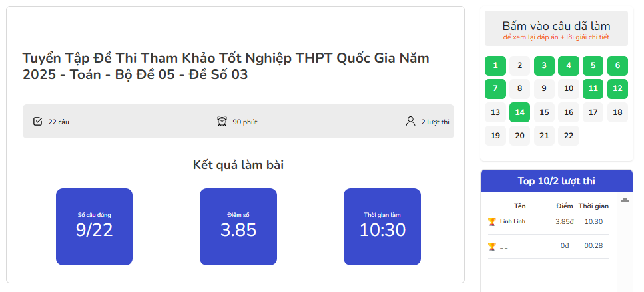
Task: Click the Bấm vào câu đã làm banner
Action: click(x=557, y=29)
